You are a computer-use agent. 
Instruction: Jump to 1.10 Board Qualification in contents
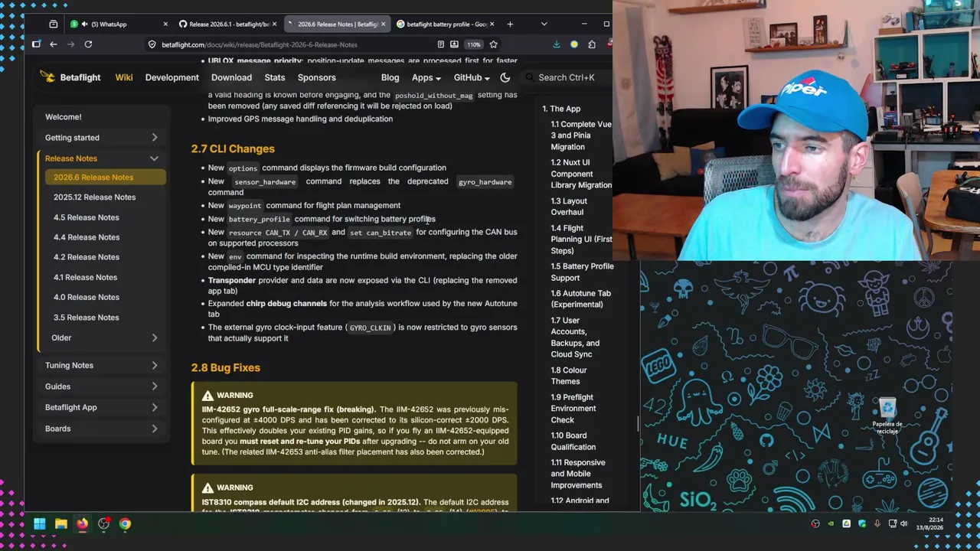(x=573, y=441)
